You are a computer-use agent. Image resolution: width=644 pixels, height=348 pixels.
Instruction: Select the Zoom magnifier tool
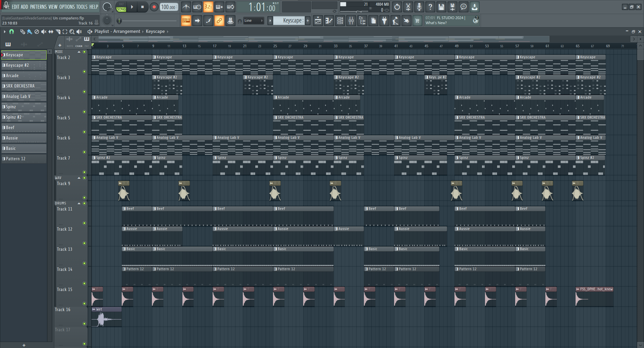coord(72,32)
